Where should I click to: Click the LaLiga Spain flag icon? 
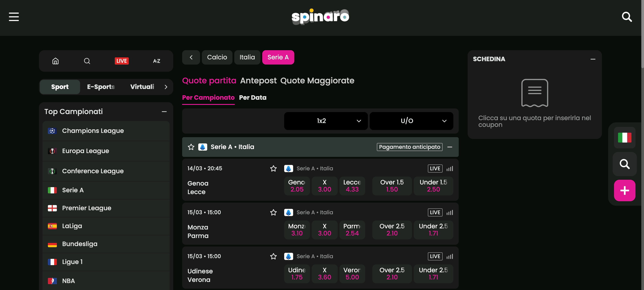[x=52, y=226]
